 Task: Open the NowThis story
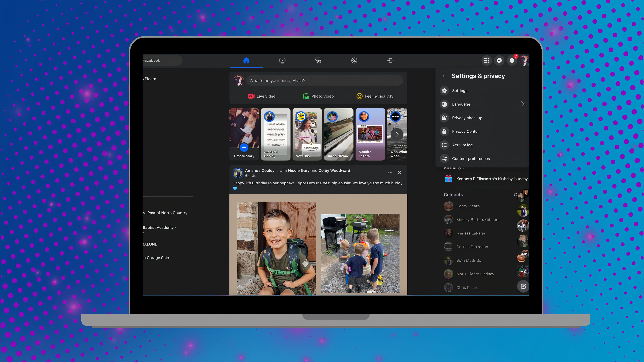[307, 134]
